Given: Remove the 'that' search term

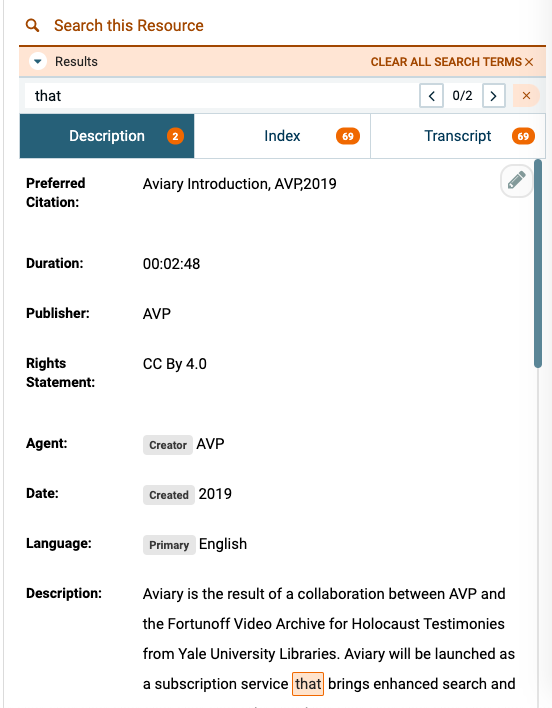Looking at the screenshot, I should pos(526,96).
